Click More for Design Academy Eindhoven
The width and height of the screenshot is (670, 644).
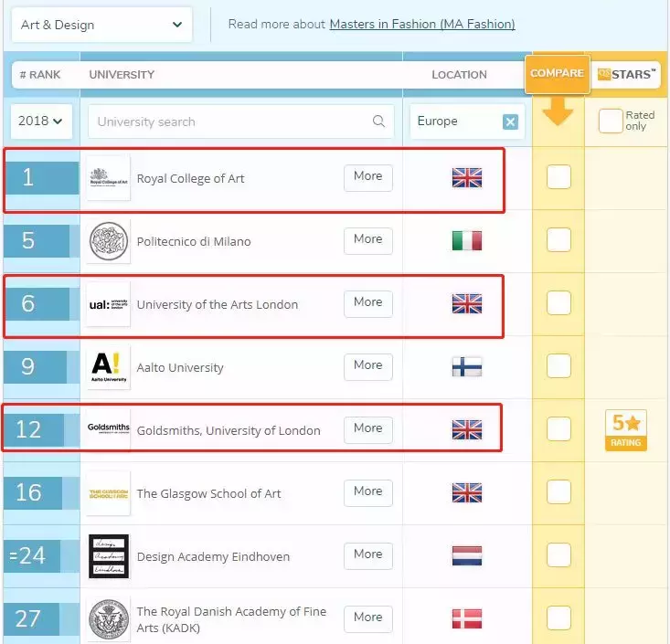click(x=367, y=556)
